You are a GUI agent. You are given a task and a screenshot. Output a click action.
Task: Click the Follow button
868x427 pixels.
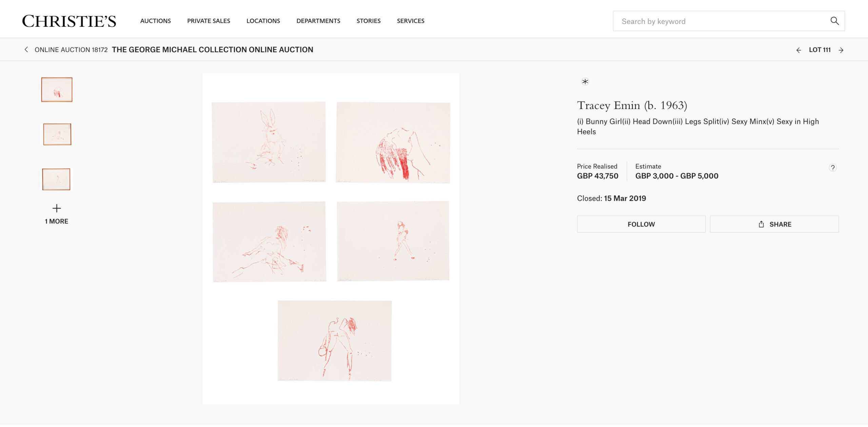point(641,224)
